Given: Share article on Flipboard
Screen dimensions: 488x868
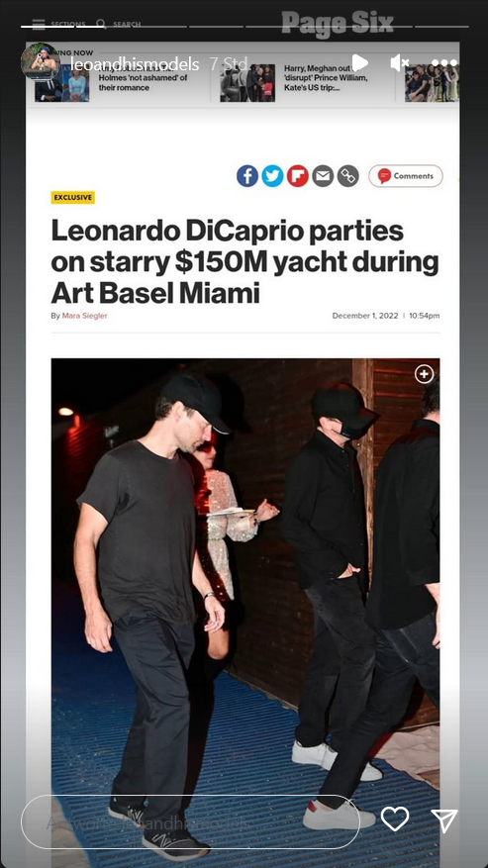Looking at the screenshot, I should (298, 176).
